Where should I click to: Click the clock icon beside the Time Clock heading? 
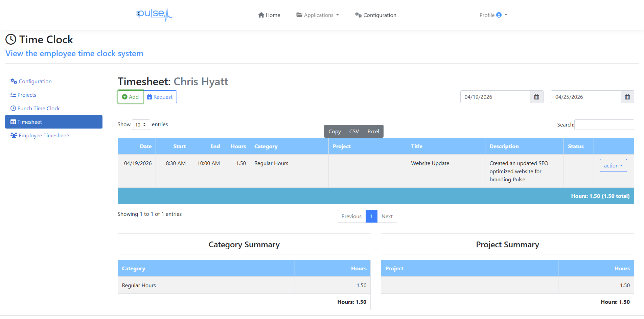pyautogui.click(x=10, y=39)
